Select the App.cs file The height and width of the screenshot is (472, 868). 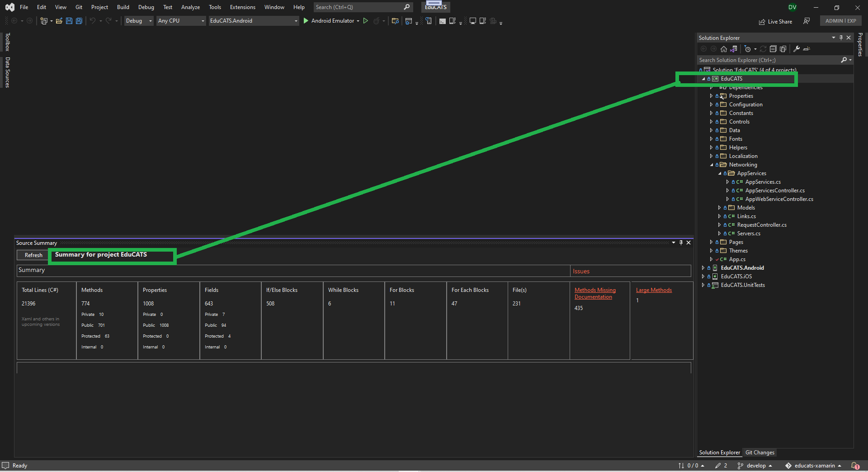737,259
